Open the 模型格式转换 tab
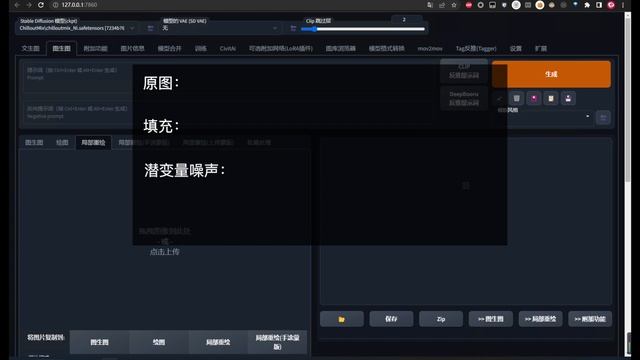The width and height of the screenshot is (640, 360). coord(387,49)
